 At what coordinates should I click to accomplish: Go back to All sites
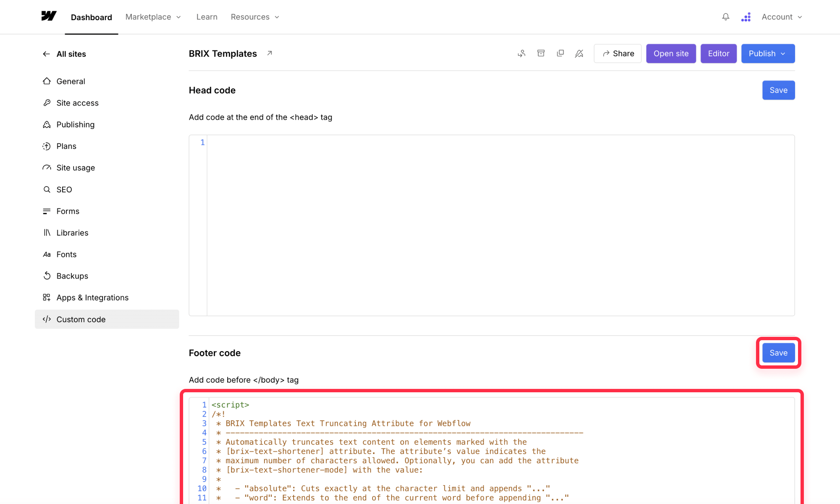click(71, 54)
